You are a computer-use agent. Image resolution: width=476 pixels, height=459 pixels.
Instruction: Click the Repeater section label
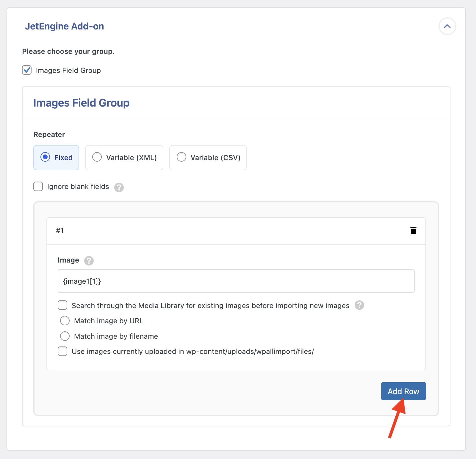pos(49,134)
